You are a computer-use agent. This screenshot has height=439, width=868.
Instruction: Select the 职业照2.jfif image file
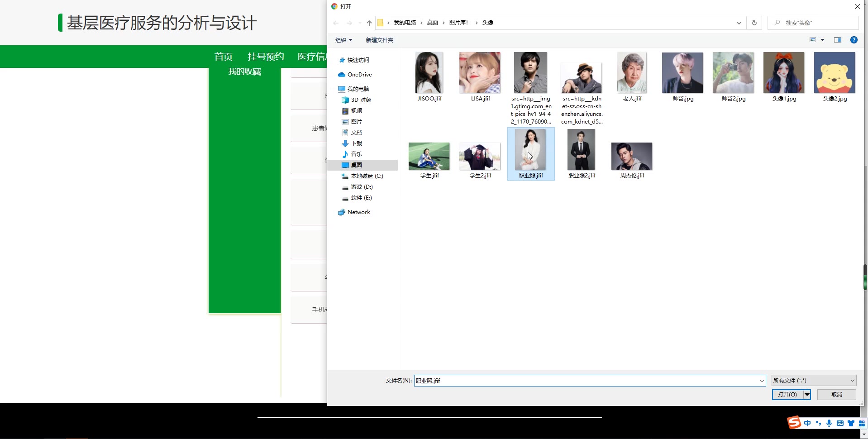click(x=582, y=154)
